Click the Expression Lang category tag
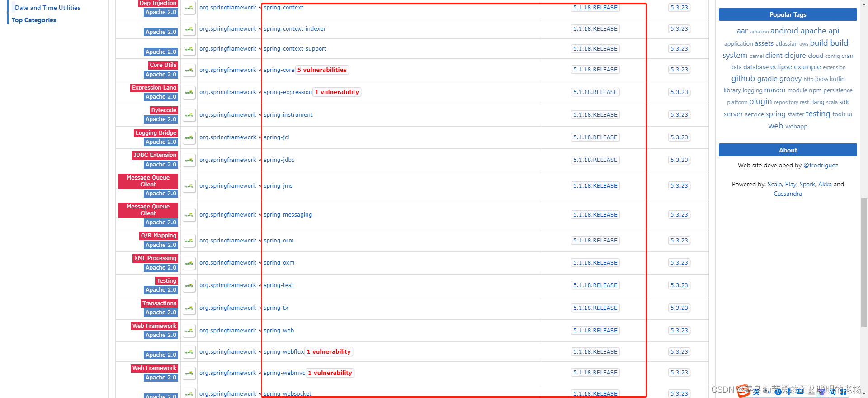 154,88
